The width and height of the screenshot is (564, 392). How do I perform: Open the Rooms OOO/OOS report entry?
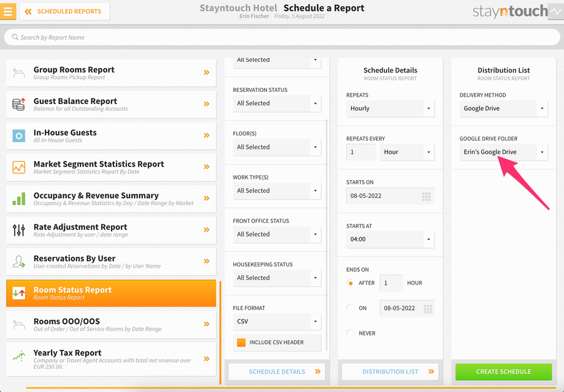coord(111,325)
